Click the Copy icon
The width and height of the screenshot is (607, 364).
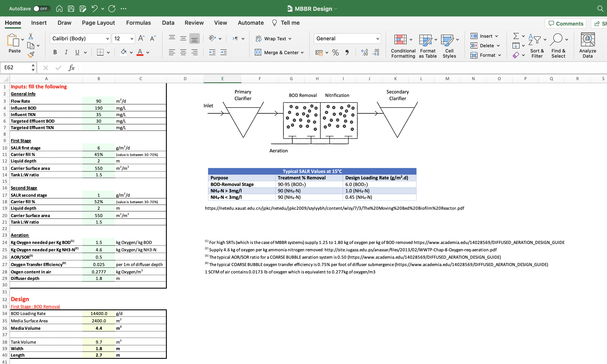[x=31, y=46]
